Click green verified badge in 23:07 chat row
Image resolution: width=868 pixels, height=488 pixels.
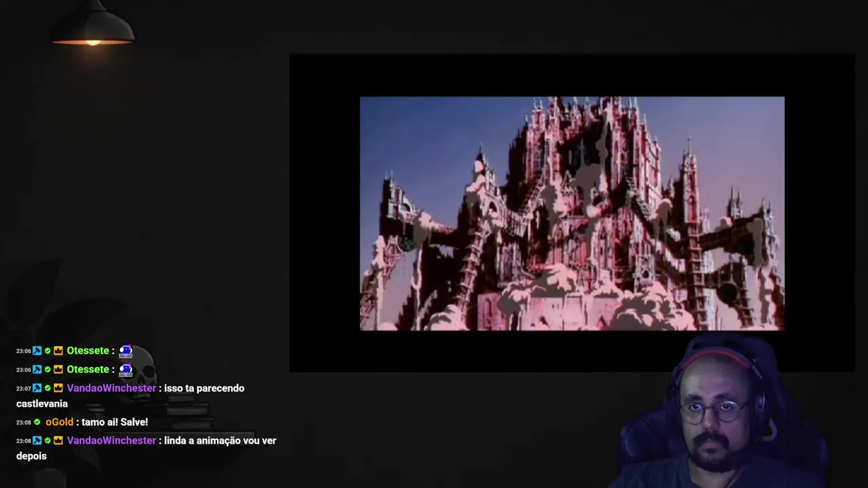point(47,388)
